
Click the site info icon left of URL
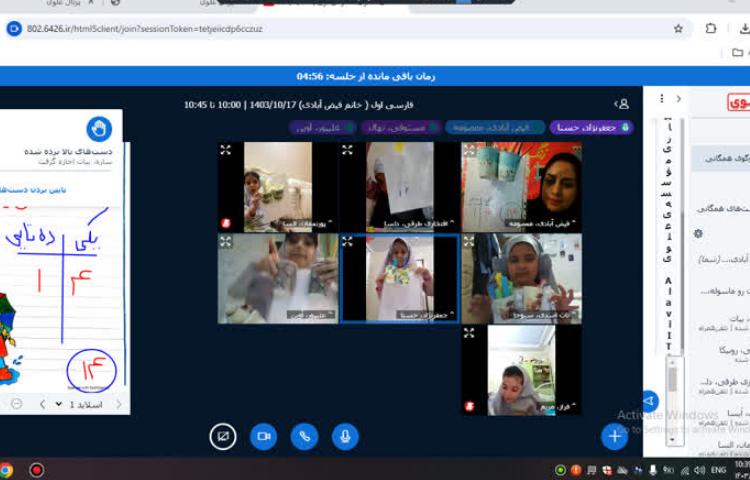coord(14,29)
